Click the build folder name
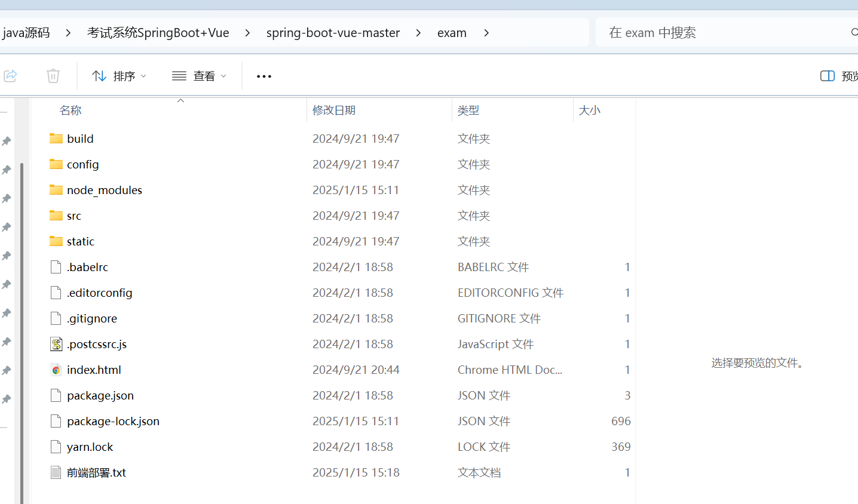Screen dimensions: 858x504 80,139
